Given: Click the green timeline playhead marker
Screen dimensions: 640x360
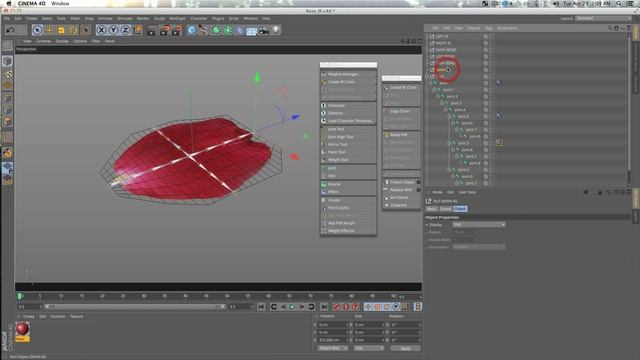Looking at the screenshot, I should click(20, 296).
